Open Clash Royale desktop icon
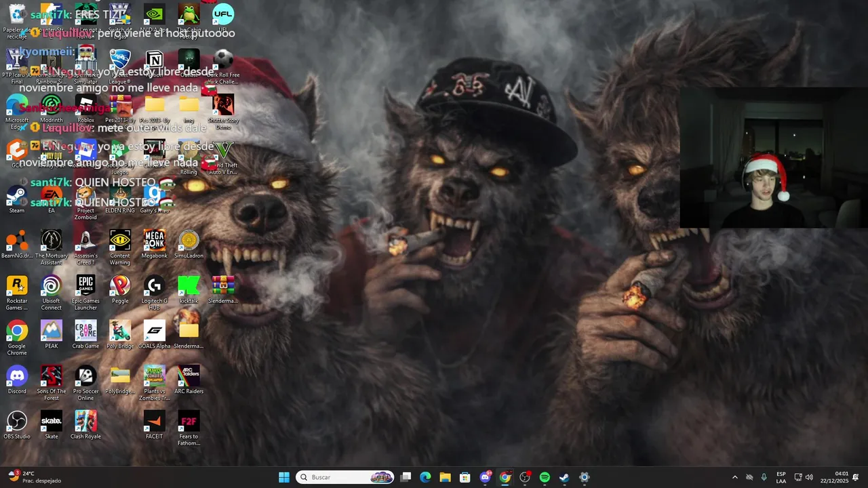The image size is (868, 488). point(85,426)
